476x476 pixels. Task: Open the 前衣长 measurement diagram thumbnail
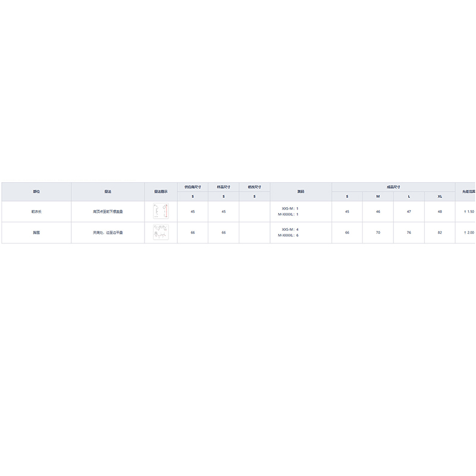tap(161, 211)
